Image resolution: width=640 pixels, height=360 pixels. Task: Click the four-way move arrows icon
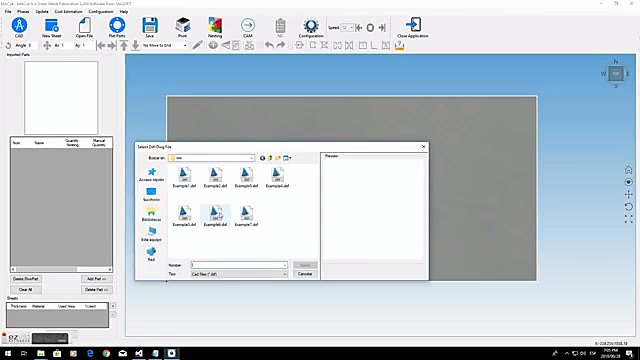click(47, 45)
